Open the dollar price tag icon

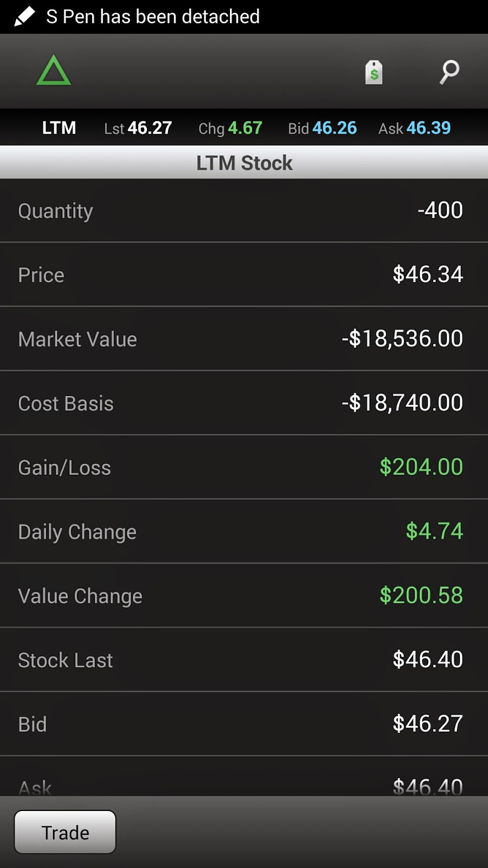pyautogui.click(x=374, y=72)
